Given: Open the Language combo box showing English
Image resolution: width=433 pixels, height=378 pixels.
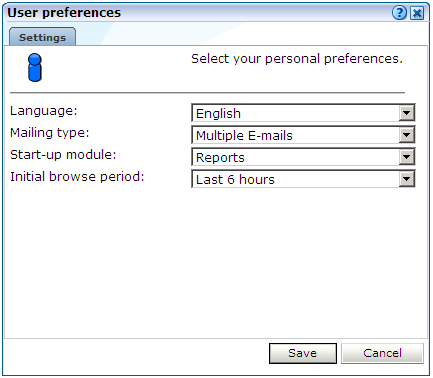Looking at the screenshot, I should tap(303, 113).
